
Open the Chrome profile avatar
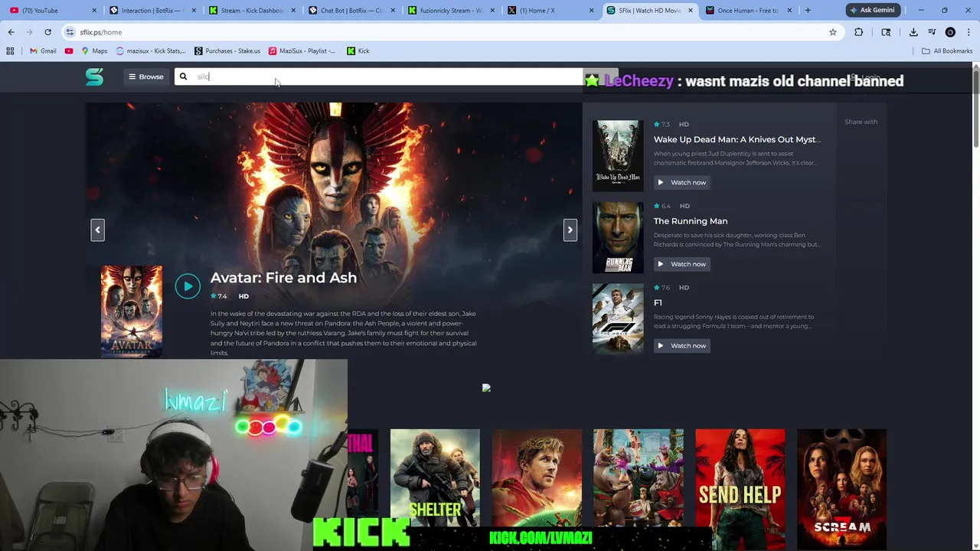[950, 32]
